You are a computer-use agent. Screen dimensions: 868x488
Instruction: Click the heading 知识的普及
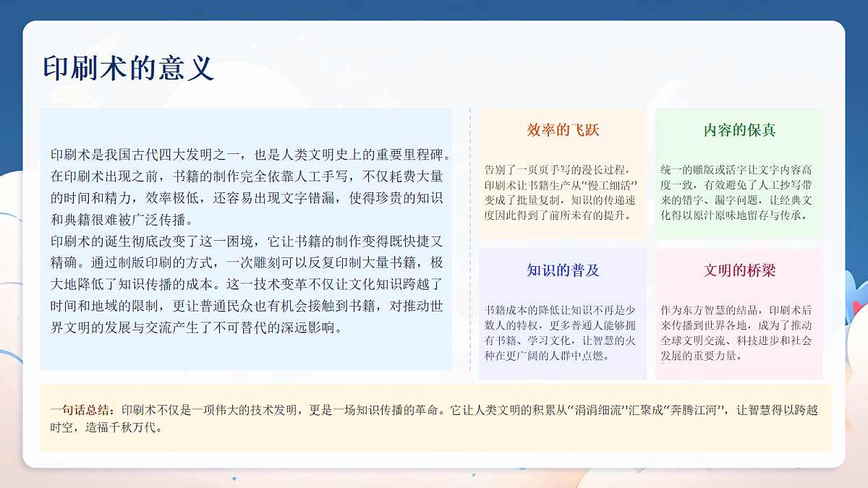pos(563,271)
